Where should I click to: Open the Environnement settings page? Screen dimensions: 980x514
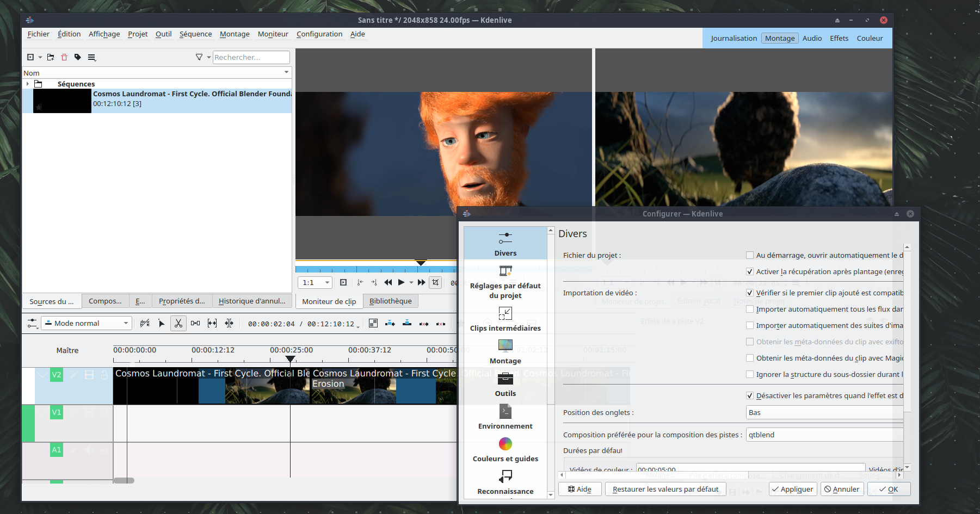[x=505, y=417]
